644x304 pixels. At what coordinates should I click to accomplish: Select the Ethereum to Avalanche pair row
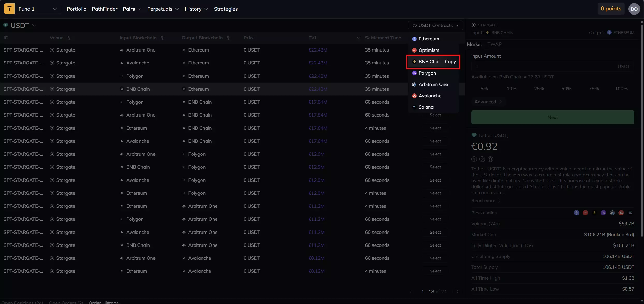point(435,271)
